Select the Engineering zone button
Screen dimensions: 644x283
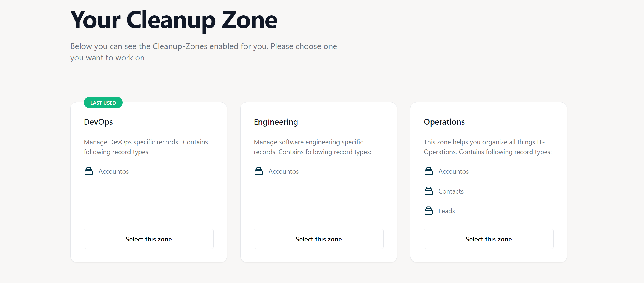tap(318, 239)
